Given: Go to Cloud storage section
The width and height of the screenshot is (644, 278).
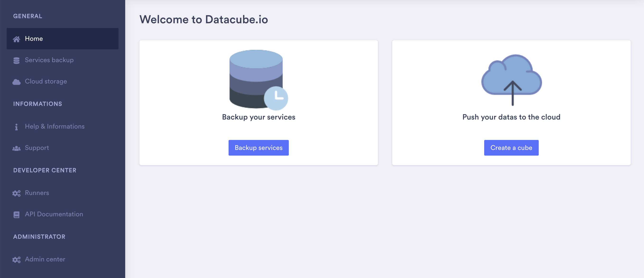Looking at the screenshot, I should (x=63, y=81).
